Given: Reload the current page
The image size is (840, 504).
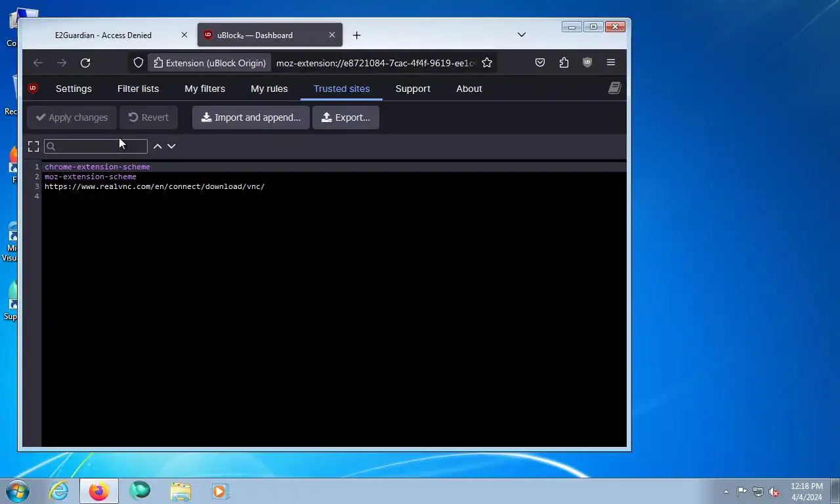Looking at the screenshot, I should point(85,63).
